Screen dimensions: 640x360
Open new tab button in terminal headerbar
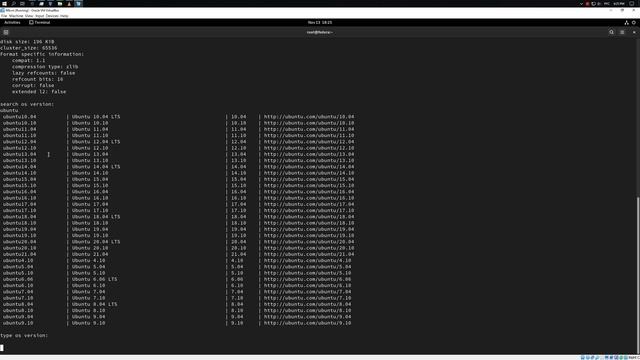tap(6, 32)
